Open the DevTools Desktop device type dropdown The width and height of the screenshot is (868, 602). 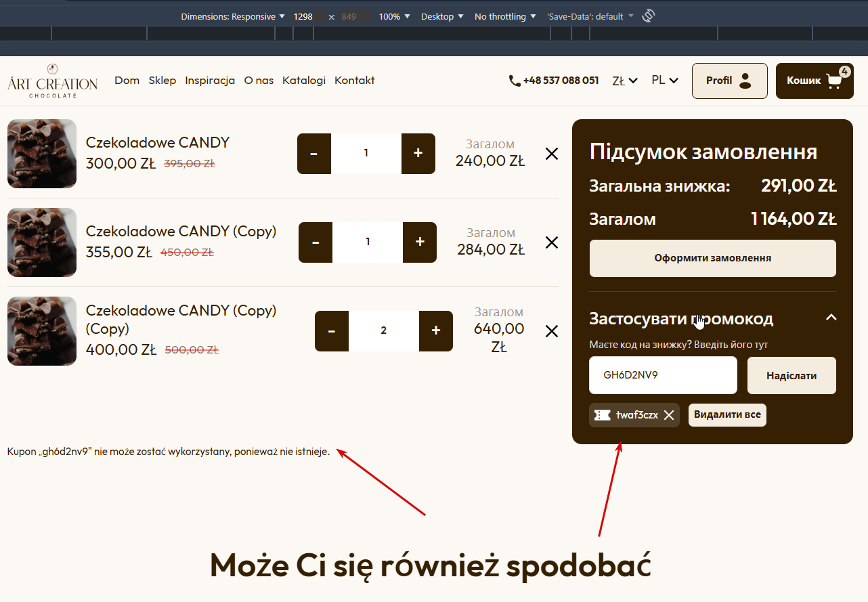pyautogui.click(x=442, y=16)
